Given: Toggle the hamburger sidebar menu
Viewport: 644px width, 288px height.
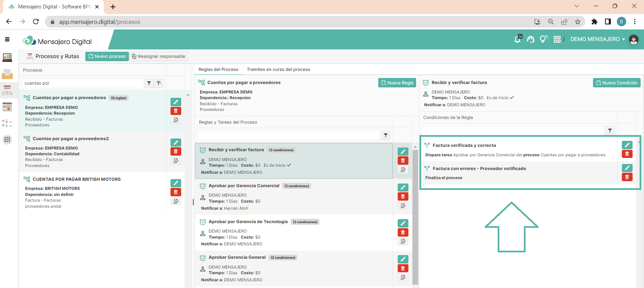Looking at the screenshot, I should click(7, 39).
